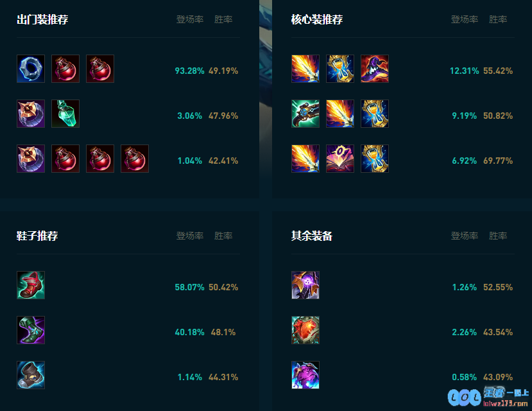Click the brown Boots of Lucidity icon
This screenshot has width=532, height=411.
point(31,375)
